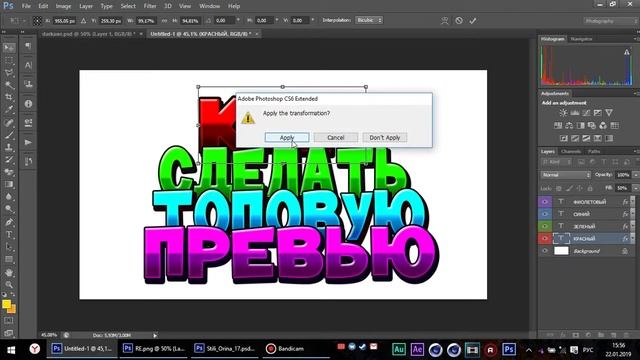Select the Clone Stamp tool
The width and height of the screenshot is (640, 360).
pyautogui.click(x=9, y=147)
